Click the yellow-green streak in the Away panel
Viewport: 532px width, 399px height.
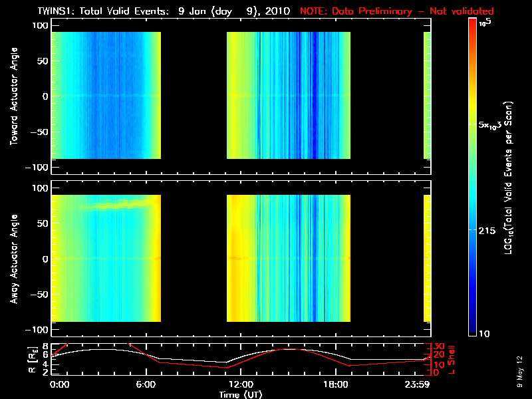click(x=117, y=205)
